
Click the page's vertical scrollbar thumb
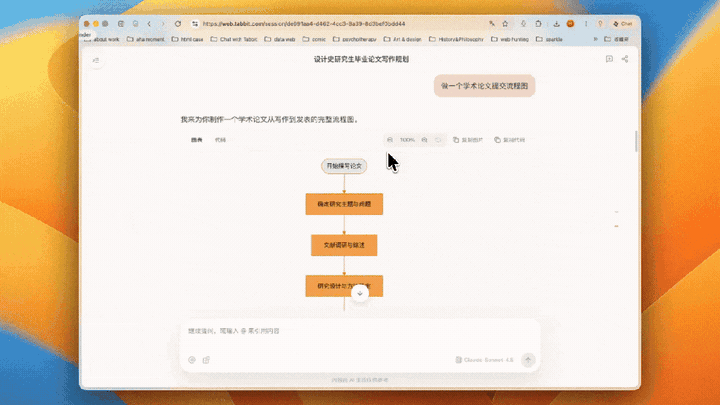click(x=636, y=141)
